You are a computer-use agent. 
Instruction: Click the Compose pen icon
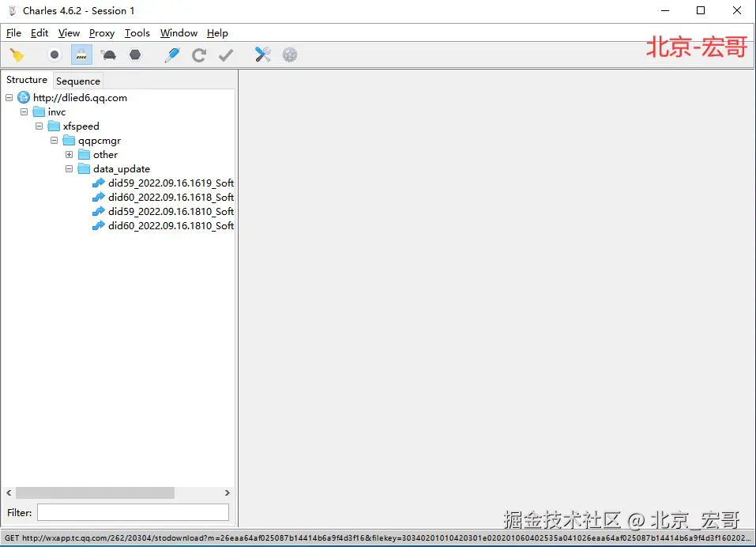point(171,55)
